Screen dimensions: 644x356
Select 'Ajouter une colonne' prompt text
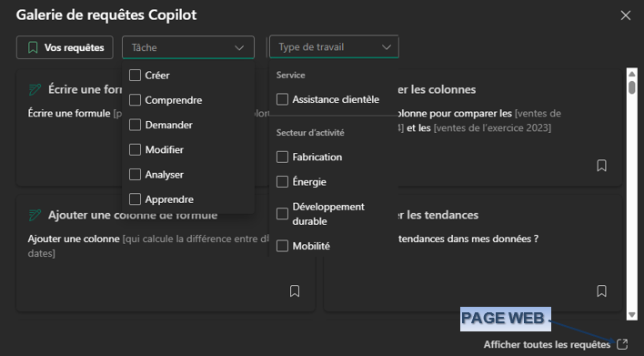[x=74, y=239]
